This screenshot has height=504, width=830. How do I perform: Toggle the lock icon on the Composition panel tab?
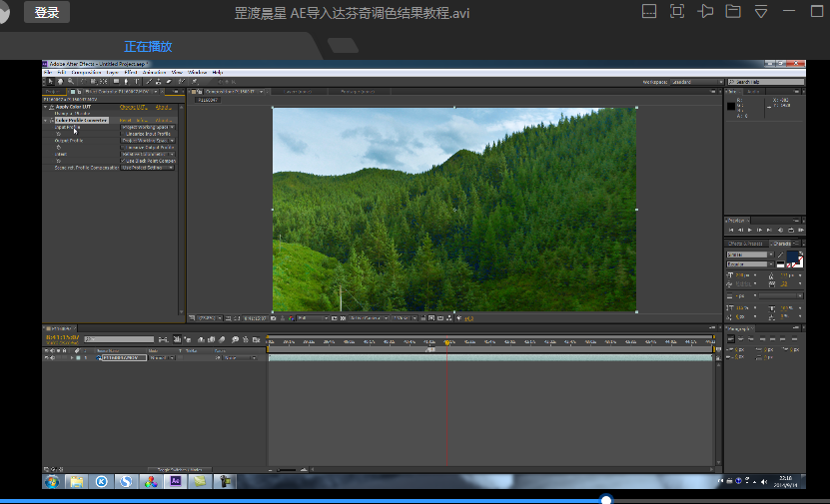pyautogui.click(x=200, y=92)
